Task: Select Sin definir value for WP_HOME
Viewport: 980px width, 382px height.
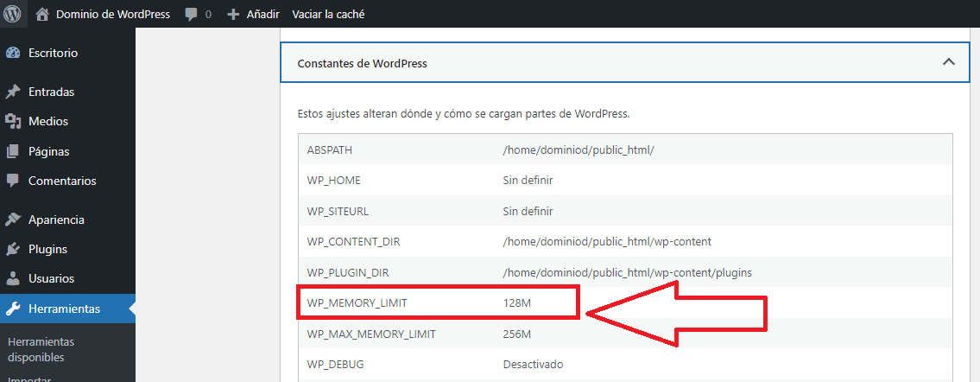Action: [528, 181]
